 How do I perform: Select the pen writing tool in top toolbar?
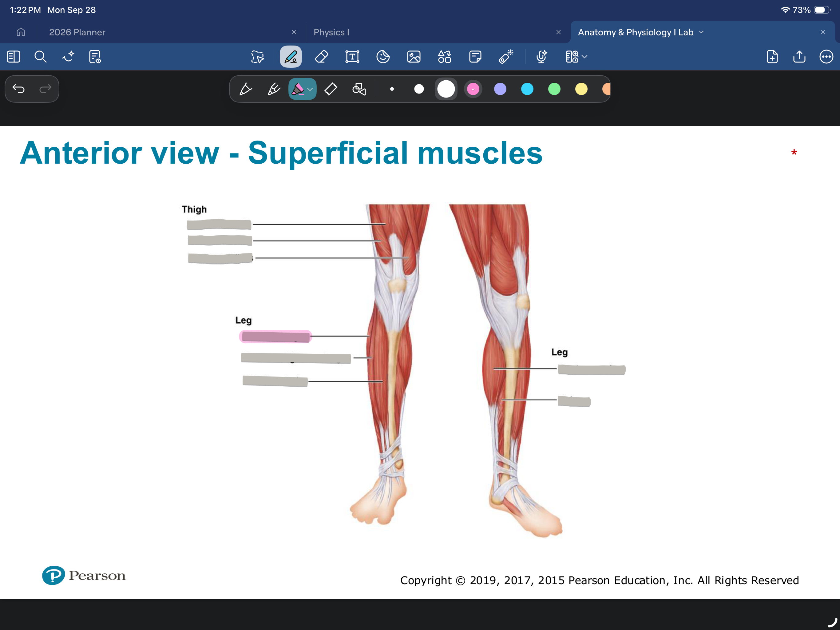pyautogui.click(x=291, y=57)
